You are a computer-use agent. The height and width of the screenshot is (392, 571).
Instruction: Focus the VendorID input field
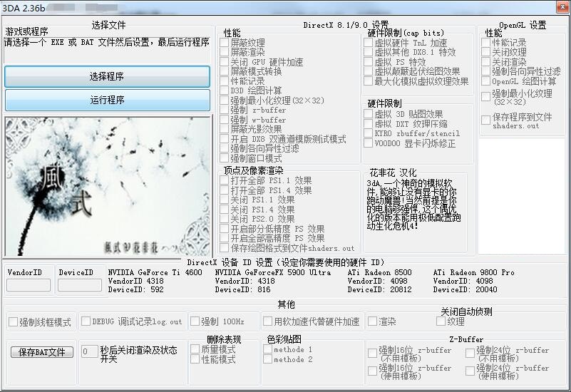[29, 285]
